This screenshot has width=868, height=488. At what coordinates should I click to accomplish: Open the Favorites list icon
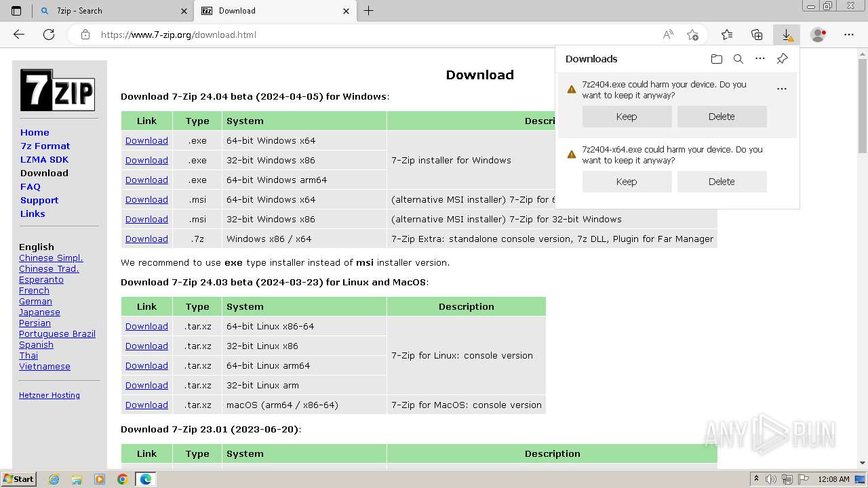tap(727, 35)
